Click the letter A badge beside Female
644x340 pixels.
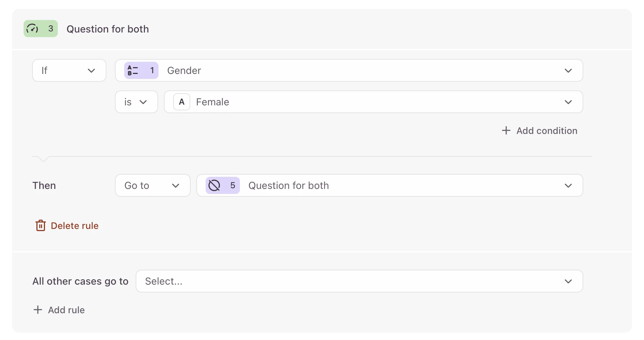[x=182, y=102]
